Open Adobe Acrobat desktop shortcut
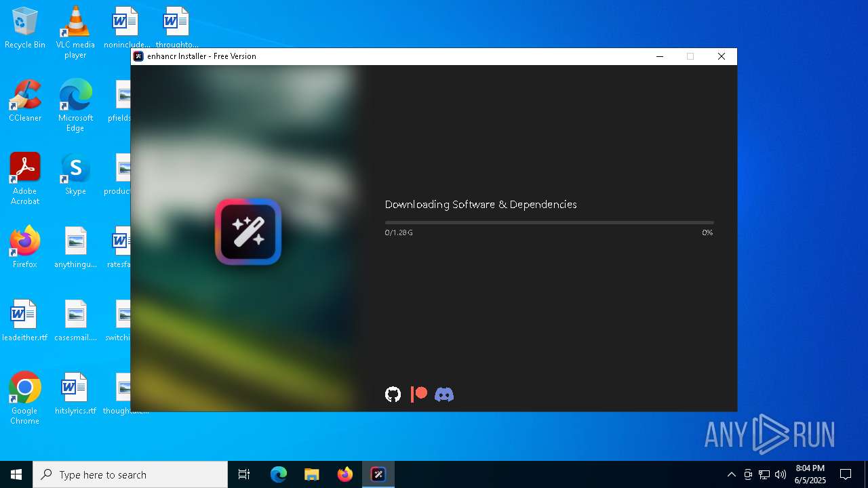Viewport: 868px width, 488px height. pyautogui.click(x=25, y=179)
